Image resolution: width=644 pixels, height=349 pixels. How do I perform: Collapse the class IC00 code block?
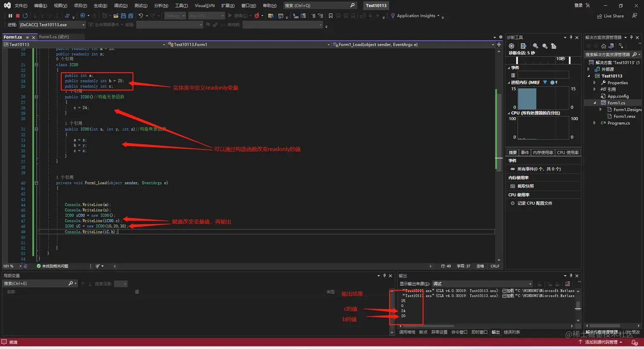[x=36, y=65]
